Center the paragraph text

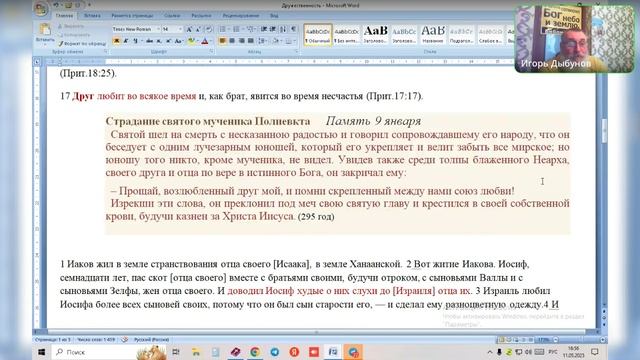pos(232,41)
